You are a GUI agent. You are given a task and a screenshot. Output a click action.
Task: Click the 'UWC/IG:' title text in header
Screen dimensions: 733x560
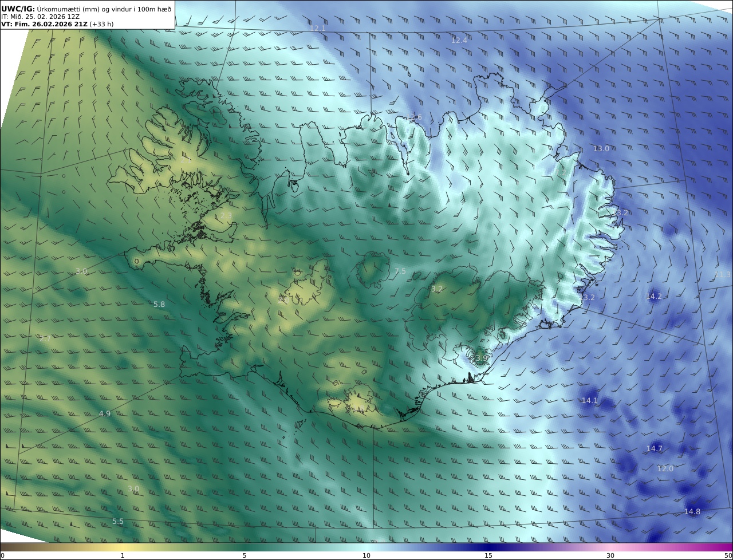(18, 9)
